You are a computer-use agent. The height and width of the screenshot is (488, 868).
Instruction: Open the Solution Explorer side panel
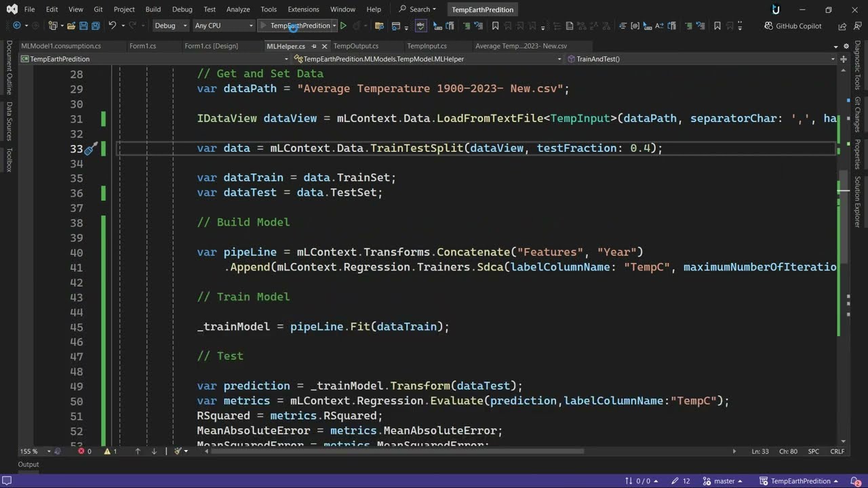coord(858,202)
